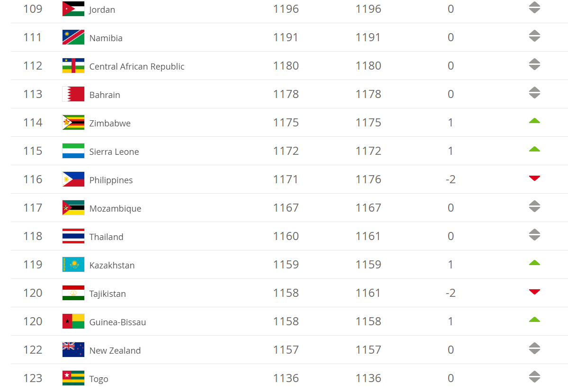
Task: Click rank number 122 for New Zealand
Action: point(33,350)
